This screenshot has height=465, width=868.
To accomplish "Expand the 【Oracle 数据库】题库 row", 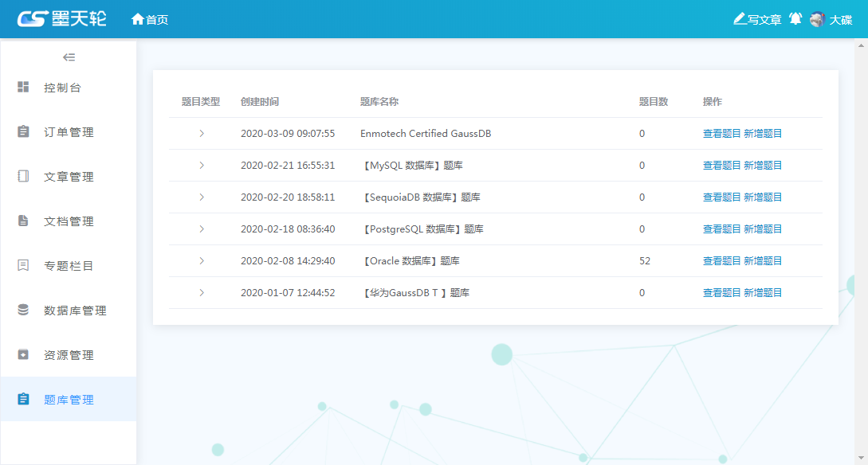I will 201,261.
